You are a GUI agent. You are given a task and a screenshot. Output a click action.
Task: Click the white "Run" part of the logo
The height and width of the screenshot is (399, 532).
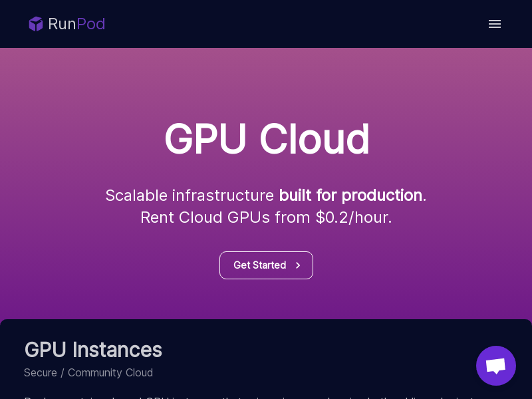tap(62, 24)
